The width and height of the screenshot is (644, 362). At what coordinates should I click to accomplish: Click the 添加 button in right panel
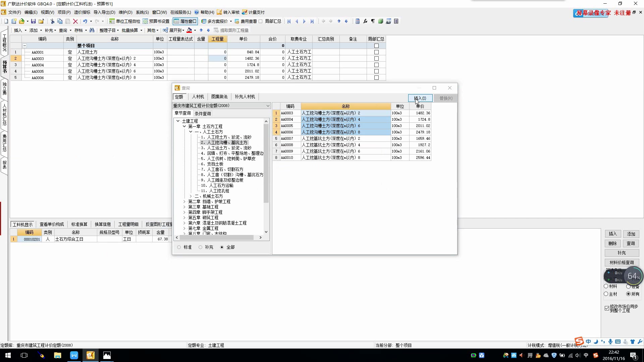click(x=631, y=234)
